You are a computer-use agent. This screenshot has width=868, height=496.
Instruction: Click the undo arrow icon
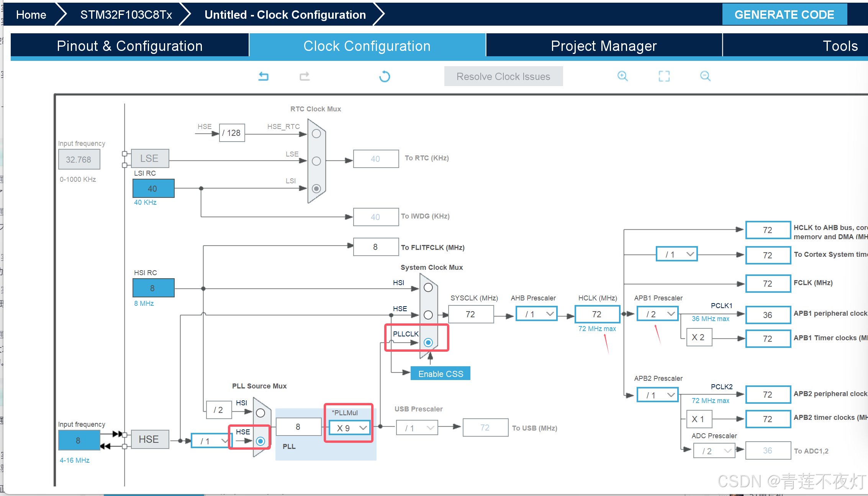[x=264, y=76]
